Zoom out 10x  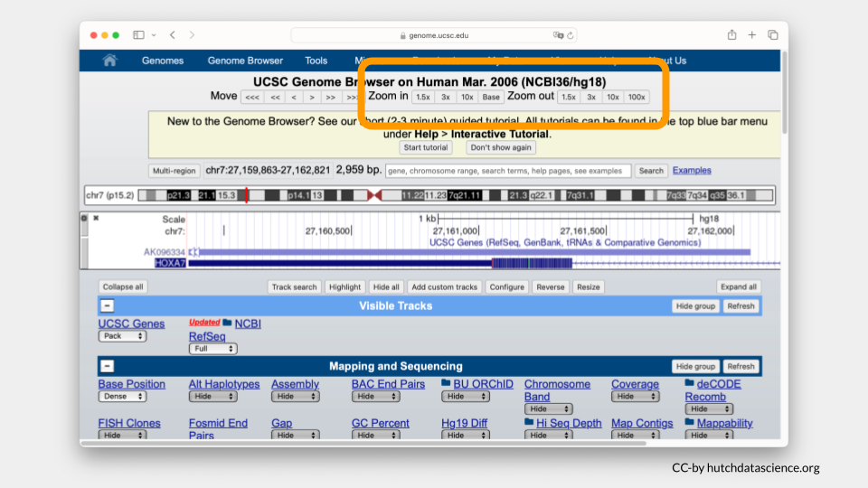point(613,97)
